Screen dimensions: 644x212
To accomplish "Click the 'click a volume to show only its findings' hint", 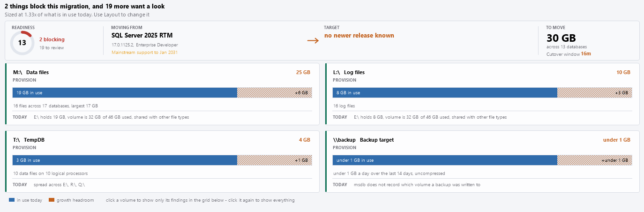I will (x=200, y=200).
